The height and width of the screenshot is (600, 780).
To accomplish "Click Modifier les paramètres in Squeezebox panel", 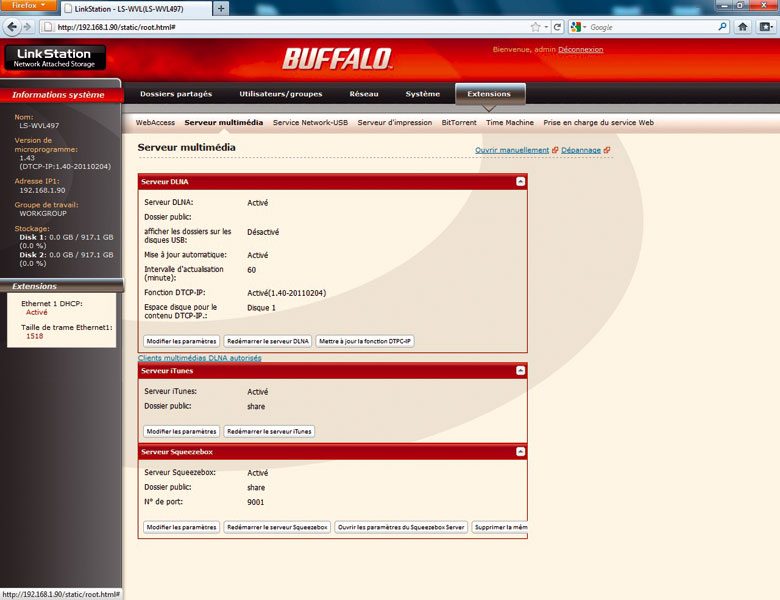I will point(181,527).
